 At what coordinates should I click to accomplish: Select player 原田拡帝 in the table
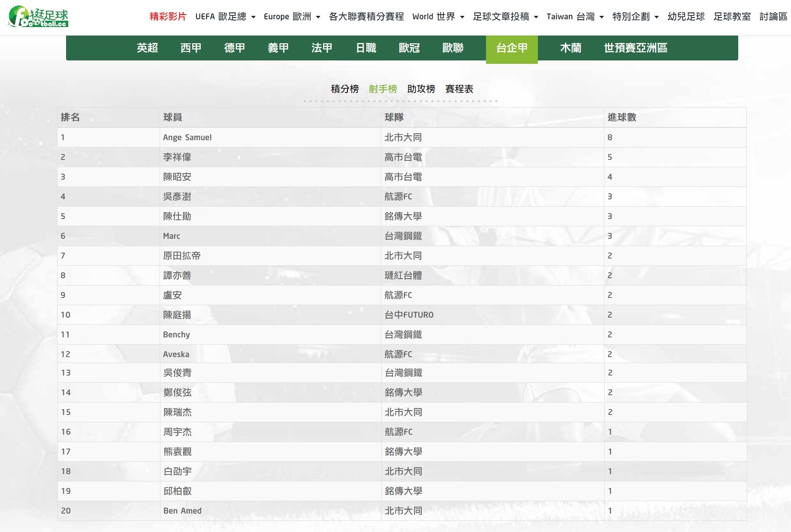(x=182, y=256)
